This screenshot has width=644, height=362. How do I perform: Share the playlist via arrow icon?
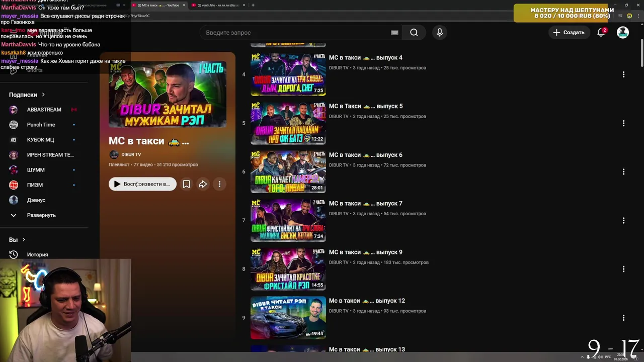coord(203,184)
